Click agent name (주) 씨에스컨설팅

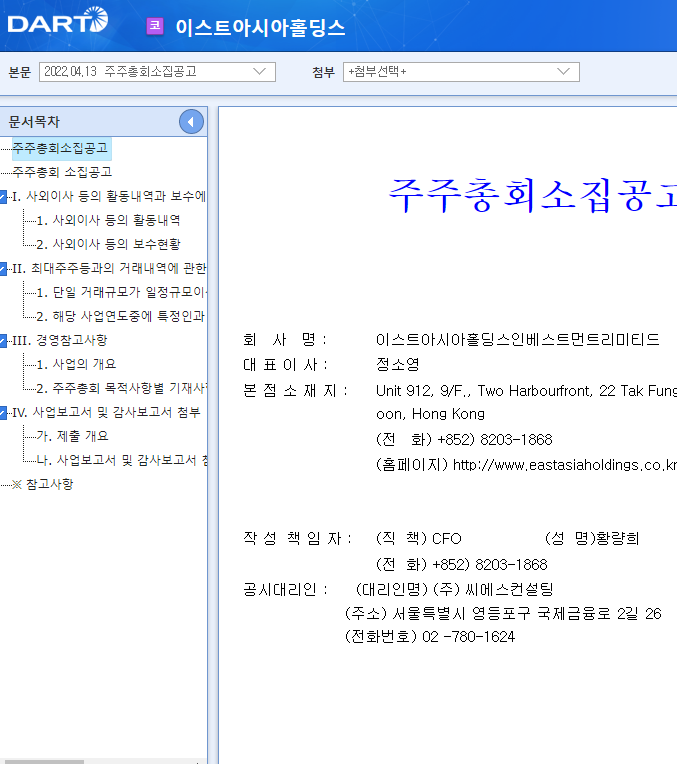[x=493, y=589]
